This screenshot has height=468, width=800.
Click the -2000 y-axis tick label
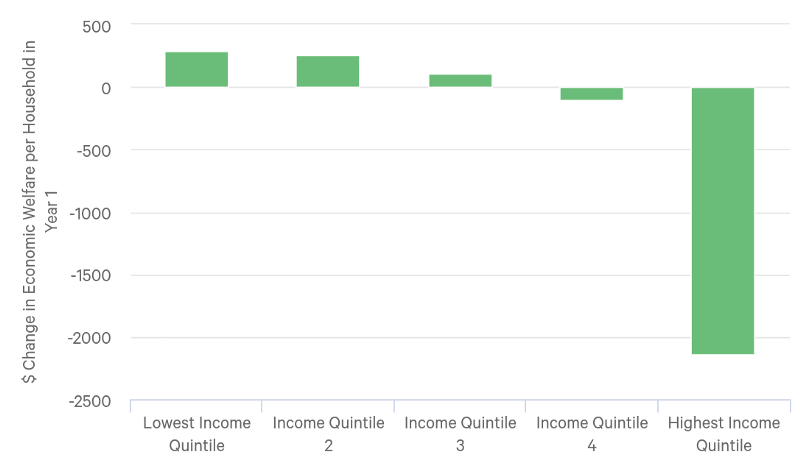click(89, 338)
